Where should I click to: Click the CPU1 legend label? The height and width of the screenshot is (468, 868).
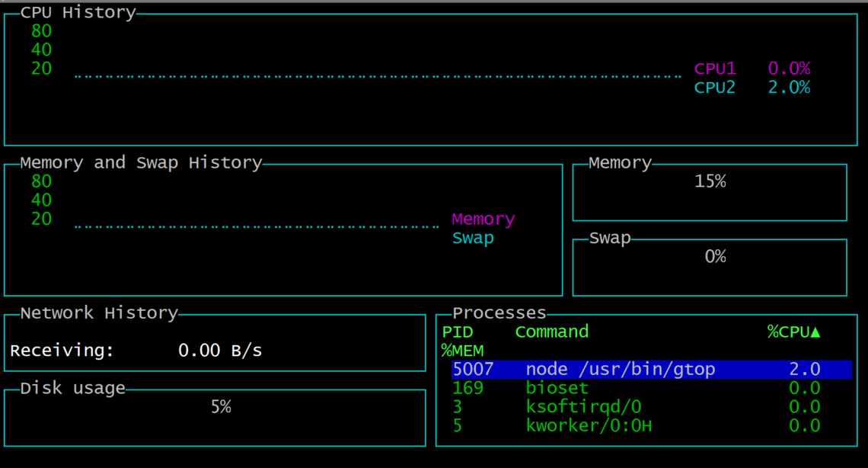715,69
